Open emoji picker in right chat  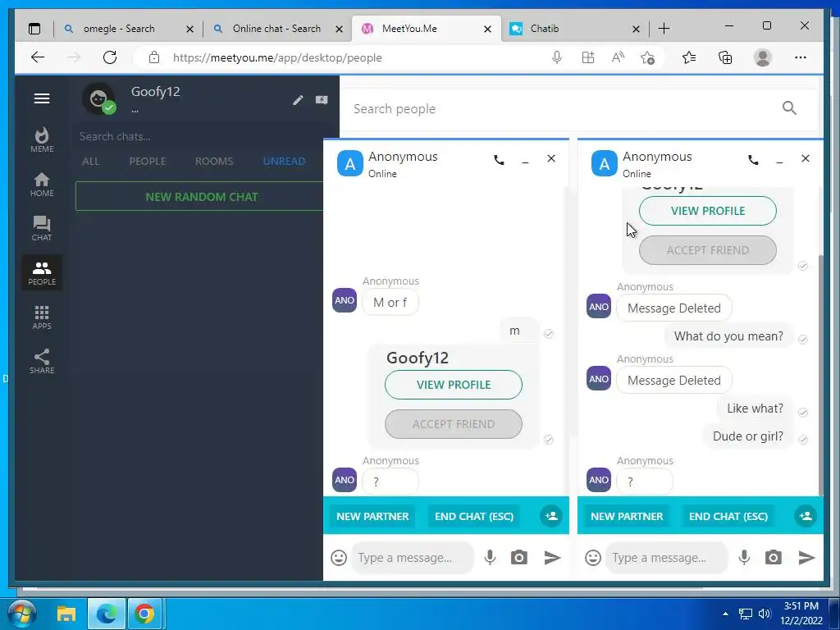point(593,558)
